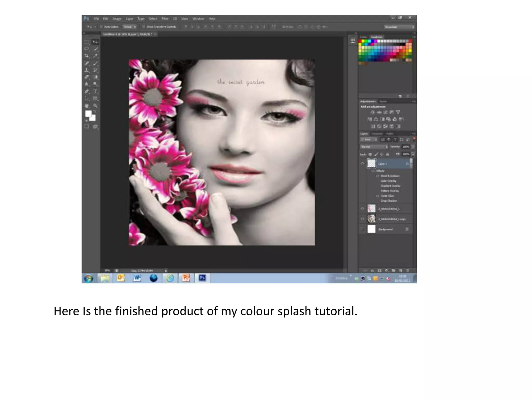Open the Opacity slider arrow
This screenshot has height=399, width=532.
pyautogui.click(x=413, y=147)
